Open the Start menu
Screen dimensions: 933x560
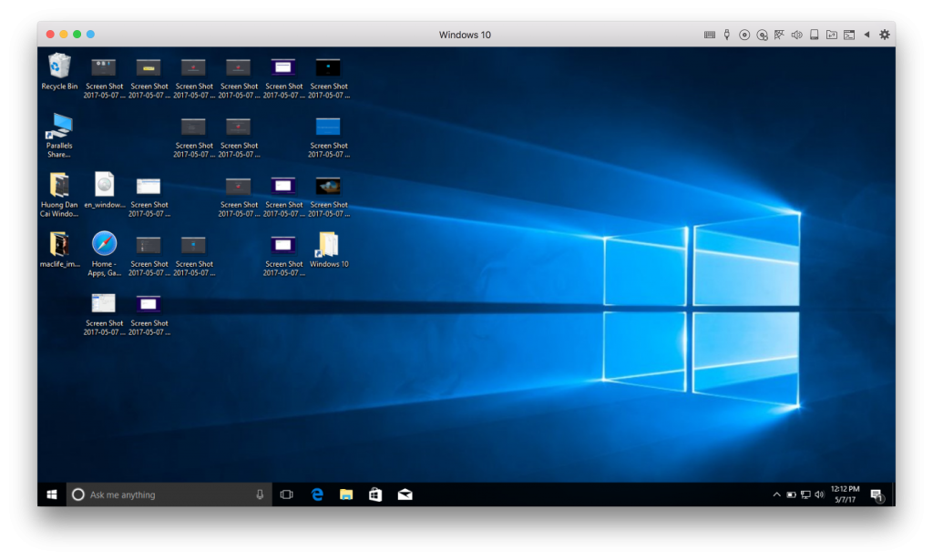coord(52,494)
